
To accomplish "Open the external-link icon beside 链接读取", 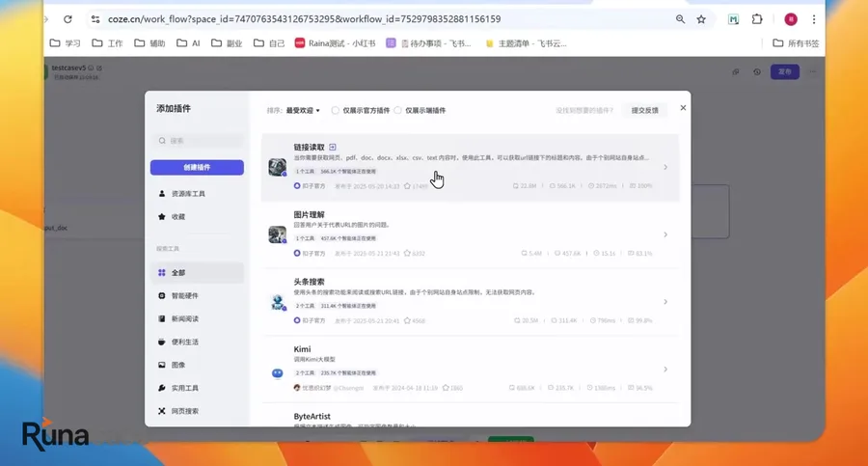I will tap(332, 147).
